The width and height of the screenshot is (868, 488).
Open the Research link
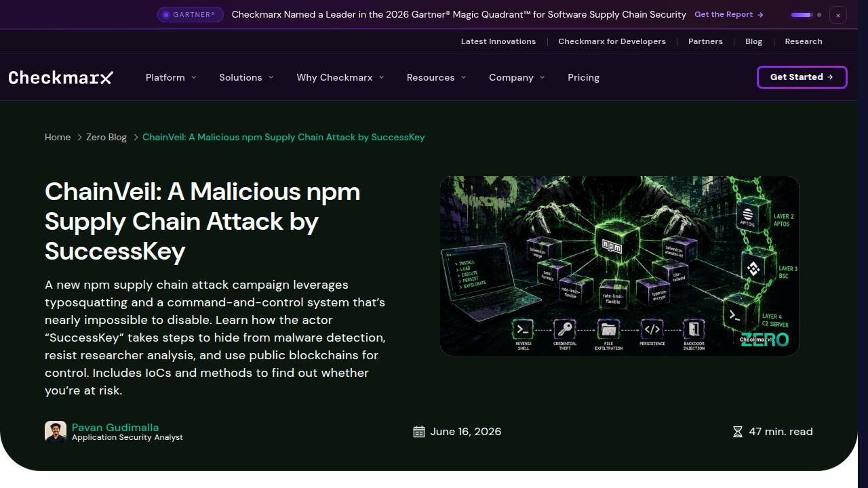804,41
